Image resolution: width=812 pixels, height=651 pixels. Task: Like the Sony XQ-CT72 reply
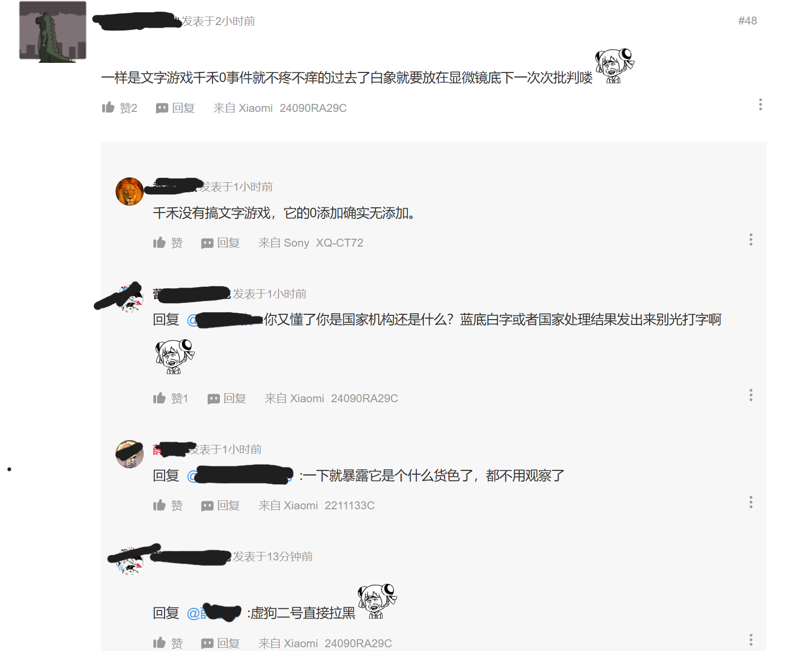point(168,243)
